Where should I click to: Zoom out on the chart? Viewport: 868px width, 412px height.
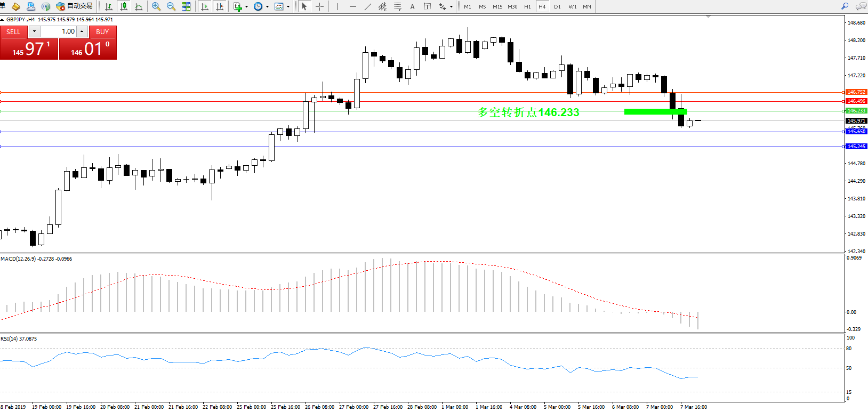point(171,6)
